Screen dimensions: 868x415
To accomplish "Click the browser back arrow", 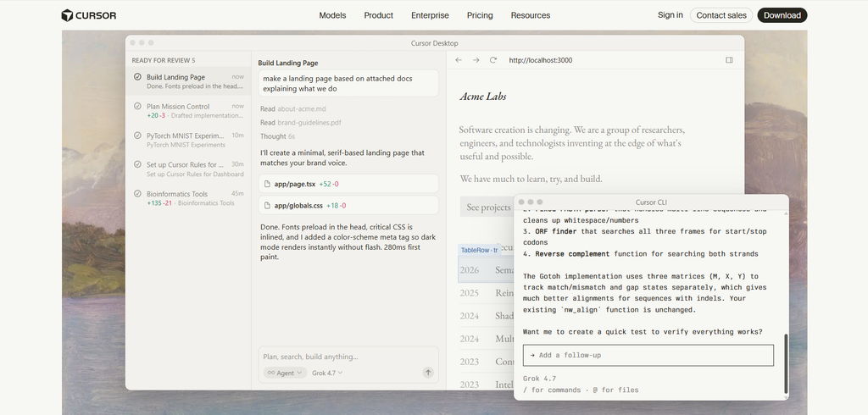I will (x=459, y=60).
